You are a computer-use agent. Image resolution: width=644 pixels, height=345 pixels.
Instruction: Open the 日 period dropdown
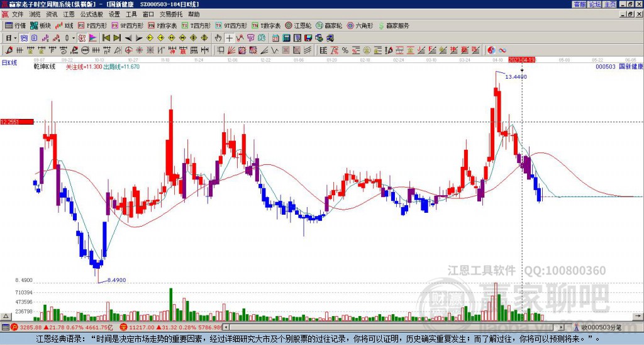(x=11, y=38)
